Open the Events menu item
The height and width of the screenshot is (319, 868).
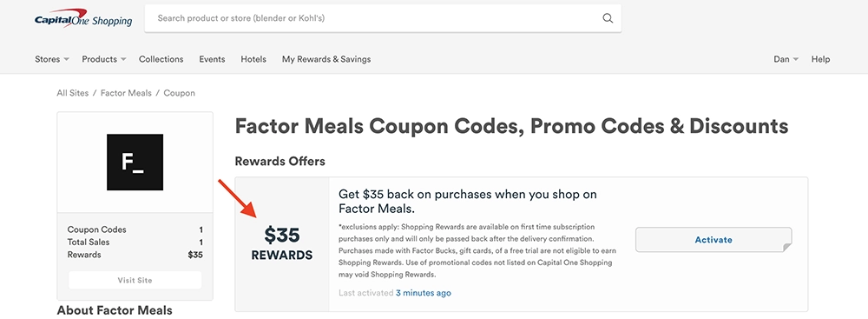(212, 59)
